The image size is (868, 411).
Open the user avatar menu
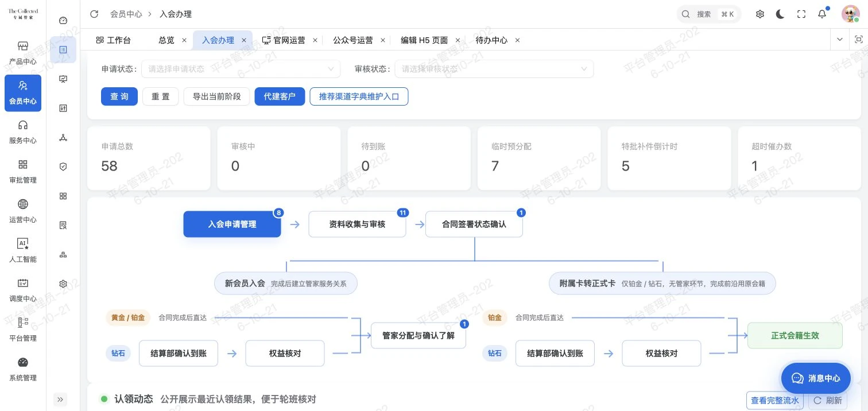[851, 14]
